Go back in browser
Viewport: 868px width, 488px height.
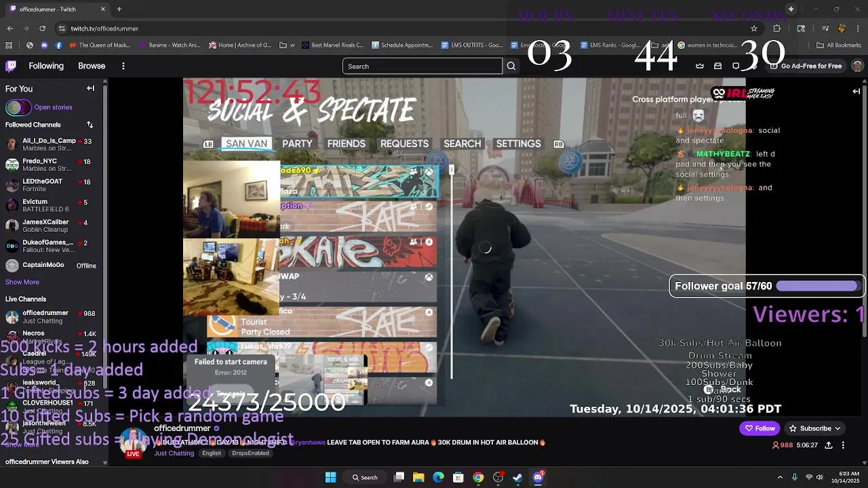9,28
